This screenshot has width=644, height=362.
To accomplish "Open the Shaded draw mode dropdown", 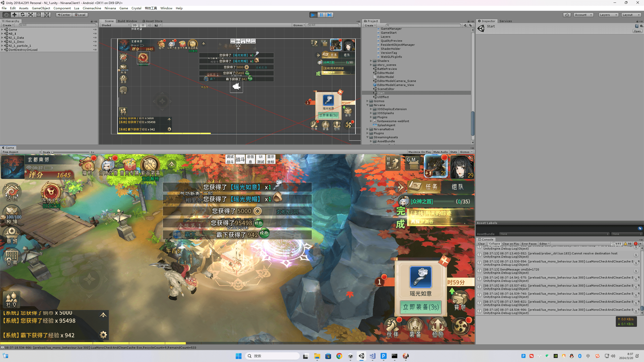I will [x=115, y=25].
